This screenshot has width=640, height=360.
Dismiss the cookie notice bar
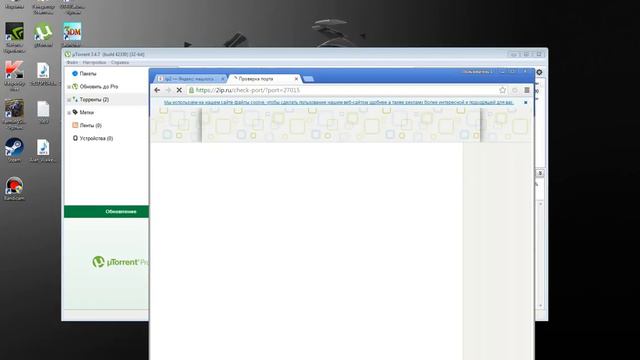coord(526,102)
